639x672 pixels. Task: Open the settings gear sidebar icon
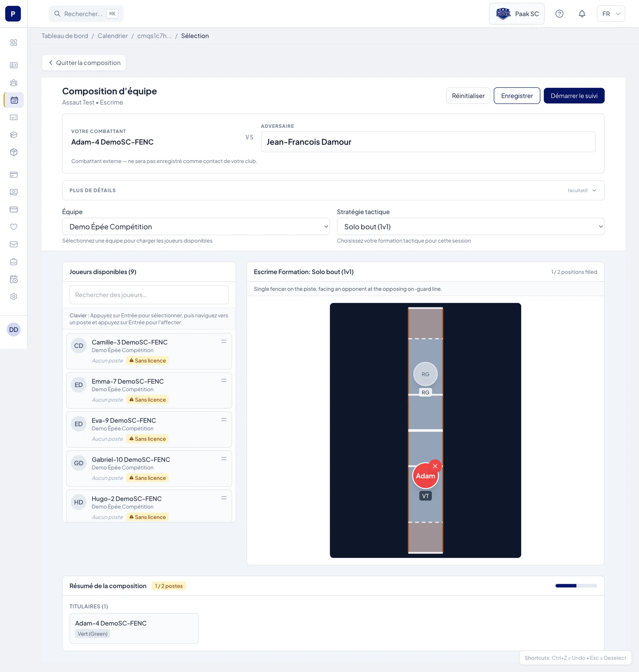(14, 297)
